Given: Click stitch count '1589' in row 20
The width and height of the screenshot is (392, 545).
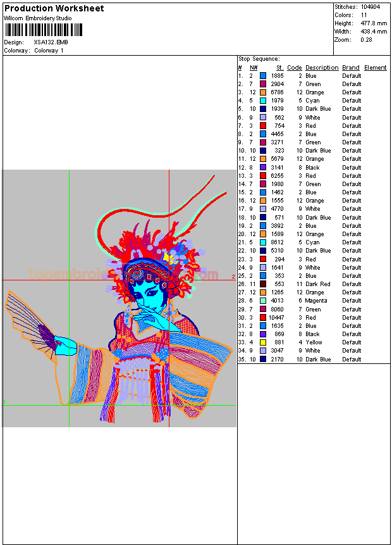Looking at the screenshot, I should (x=278, y=234).
